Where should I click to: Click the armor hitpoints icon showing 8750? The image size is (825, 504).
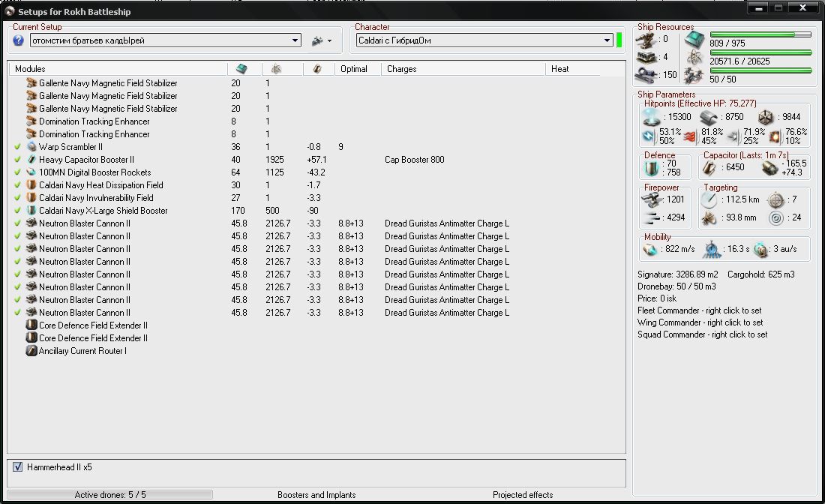tap(709, 117)
